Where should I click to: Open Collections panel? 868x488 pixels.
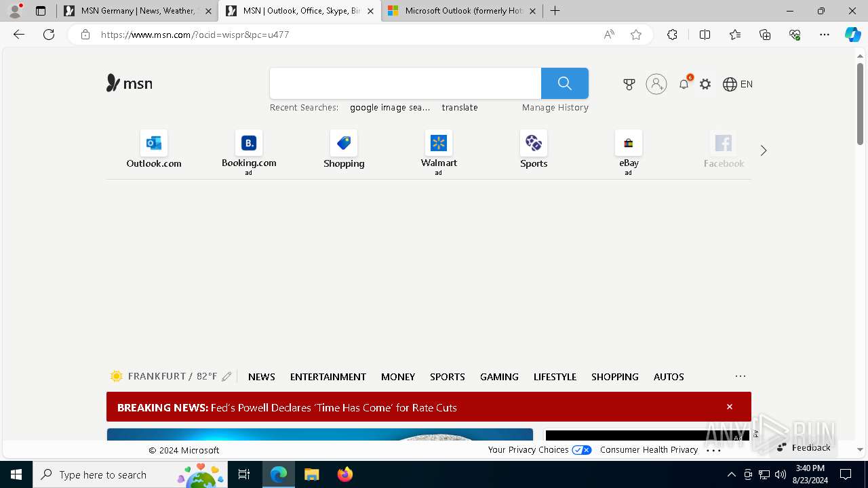(x=765, y=35)
